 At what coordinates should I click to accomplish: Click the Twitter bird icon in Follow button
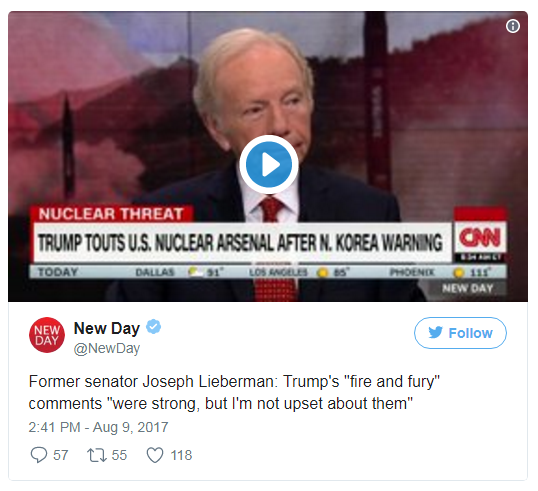(x=435, y=332)
